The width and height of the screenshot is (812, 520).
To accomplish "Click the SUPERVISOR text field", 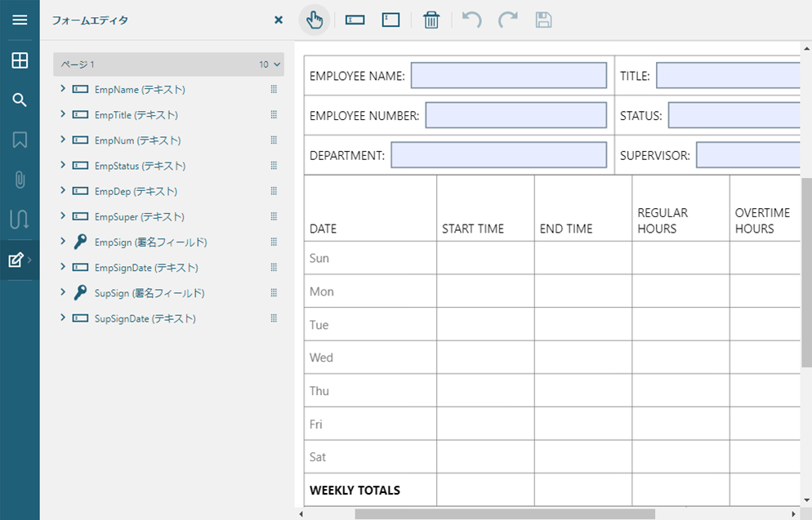I will (748, 155).
